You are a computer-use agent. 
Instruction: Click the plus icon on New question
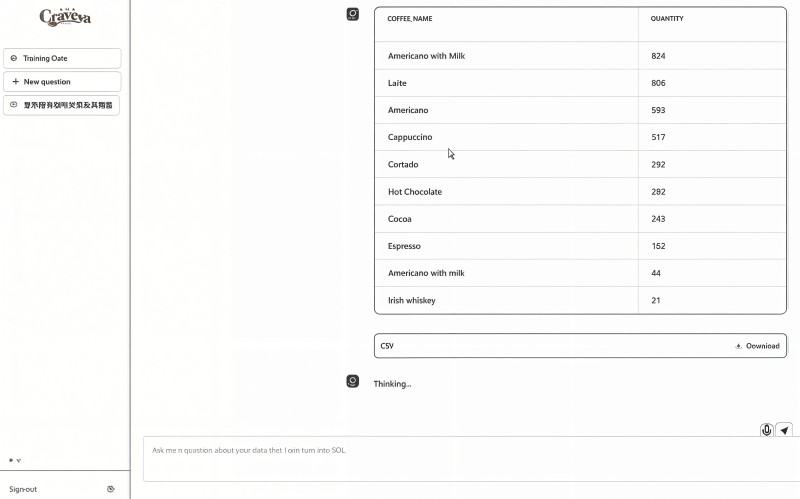point(15,82)
